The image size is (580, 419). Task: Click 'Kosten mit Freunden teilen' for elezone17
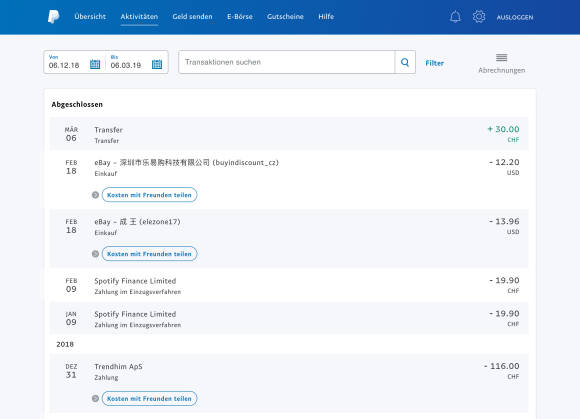pyautogui.click(x=149, y=254)
